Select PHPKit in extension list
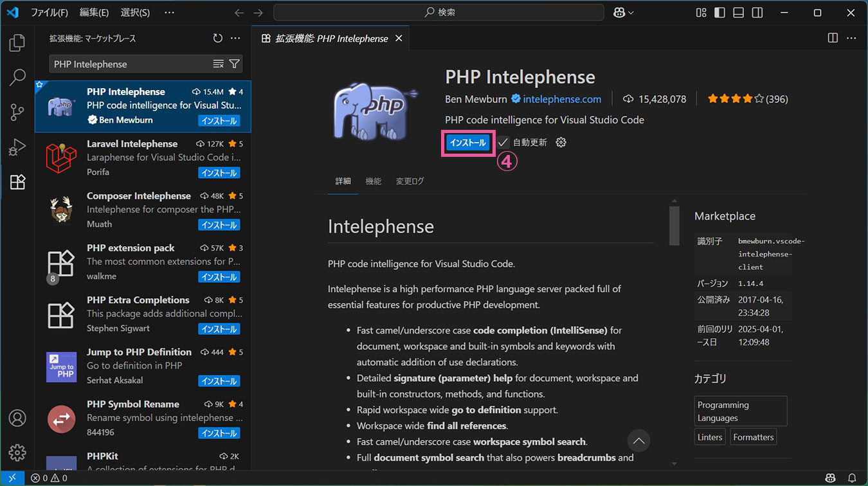The width and height of the screenshot is (868, 486). 143,460
